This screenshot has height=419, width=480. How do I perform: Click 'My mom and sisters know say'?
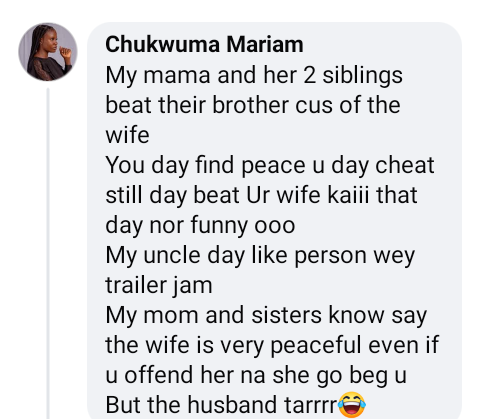click(266, 316)
